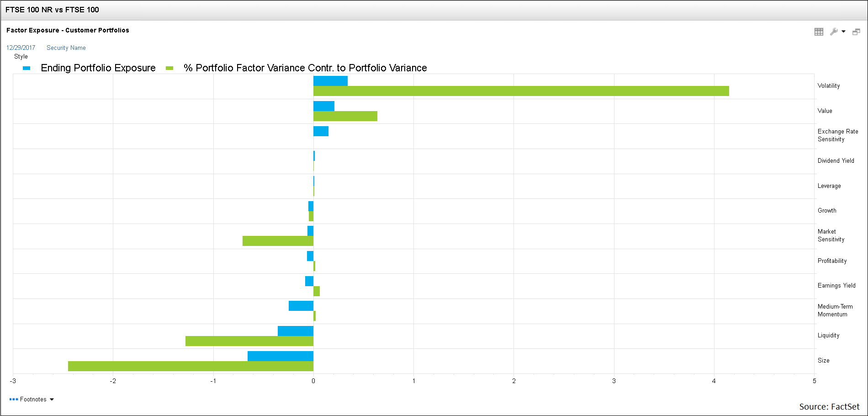The height and width of the screenshot is (416, 868).
Task: Click the green Liquidity variance bar
Action: pyautogui.click(x=249, y=341)
